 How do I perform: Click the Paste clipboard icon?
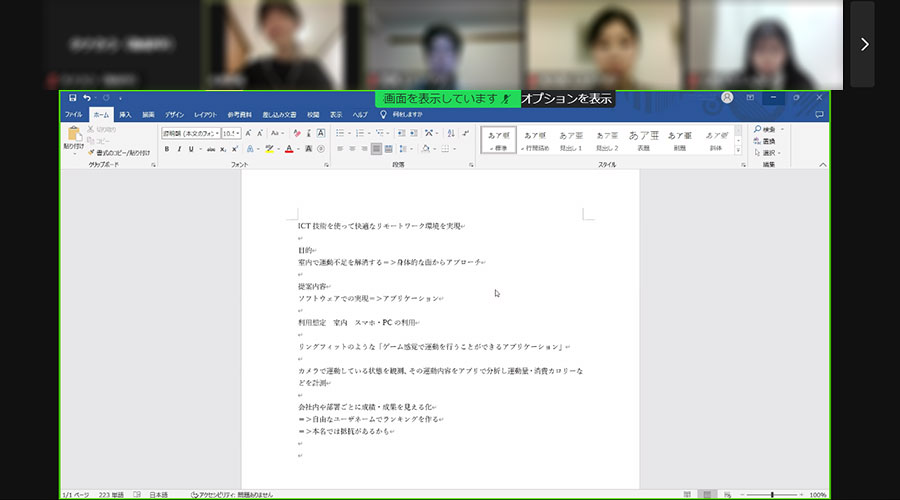tap(74, 136)
